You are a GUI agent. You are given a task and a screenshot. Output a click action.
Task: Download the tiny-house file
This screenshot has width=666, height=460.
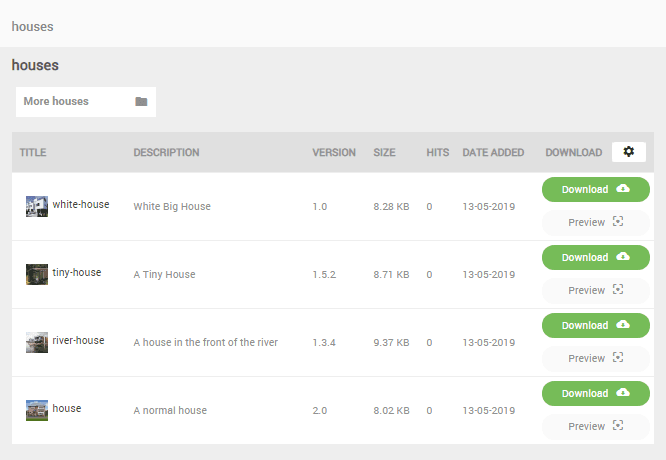tap(595, 257)
